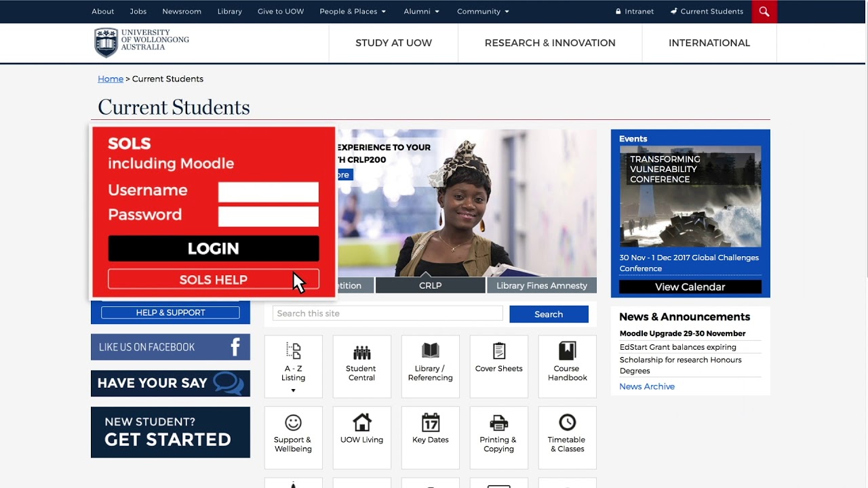Open the Printing & Copying printer icon
Viewport: 868px width, 488px height.
coord(499,422)
